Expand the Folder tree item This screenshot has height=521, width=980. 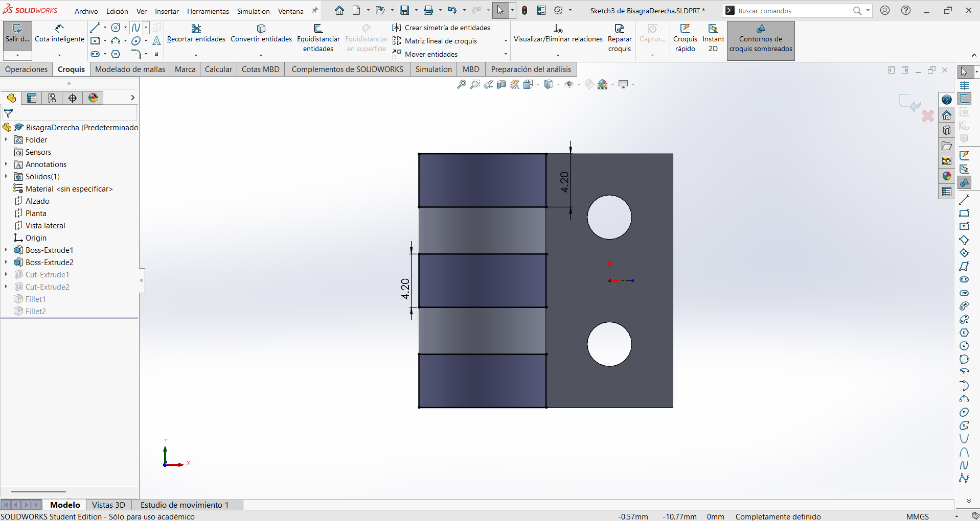click(x=6, y=139)
